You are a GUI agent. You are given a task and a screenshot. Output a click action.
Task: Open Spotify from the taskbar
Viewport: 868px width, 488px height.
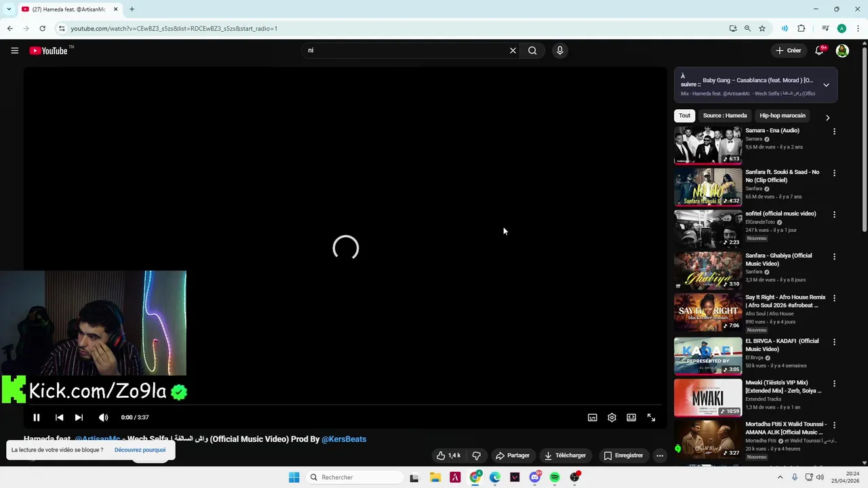coord(555,477)
